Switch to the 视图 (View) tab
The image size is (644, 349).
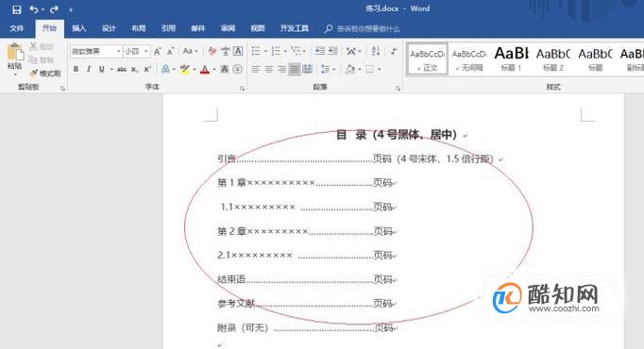[x=258, y=28]
